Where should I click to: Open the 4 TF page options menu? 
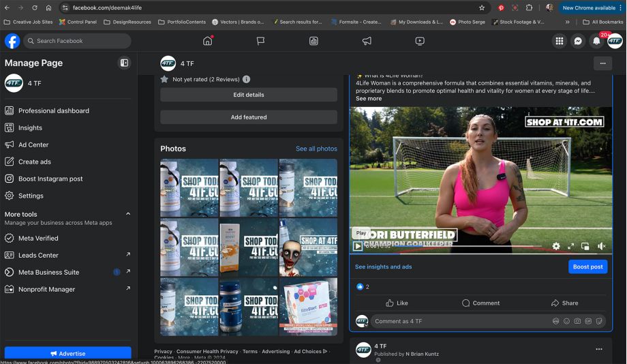pos(602,63)
